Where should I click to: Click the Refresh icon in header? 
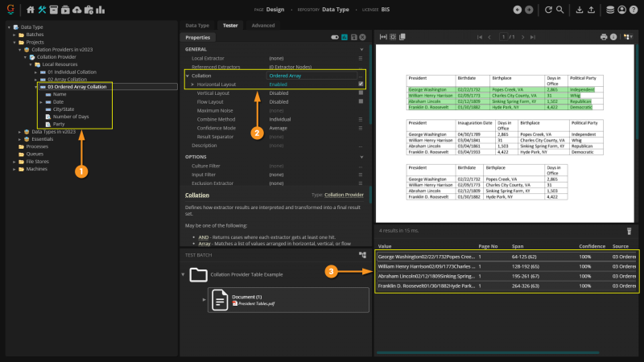point(547,10)
